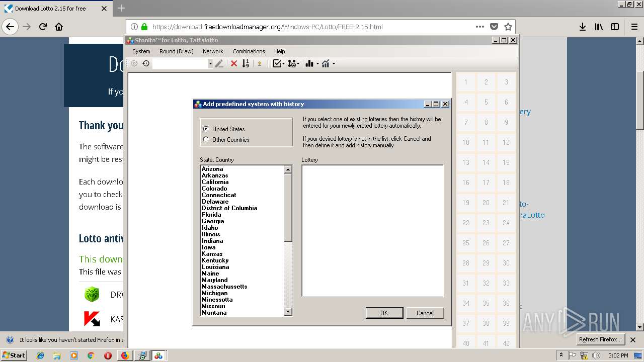The height and width of the screenshot is (362, 644).
Task: Select the United States radio button
Action: click(x=205, y=129)
